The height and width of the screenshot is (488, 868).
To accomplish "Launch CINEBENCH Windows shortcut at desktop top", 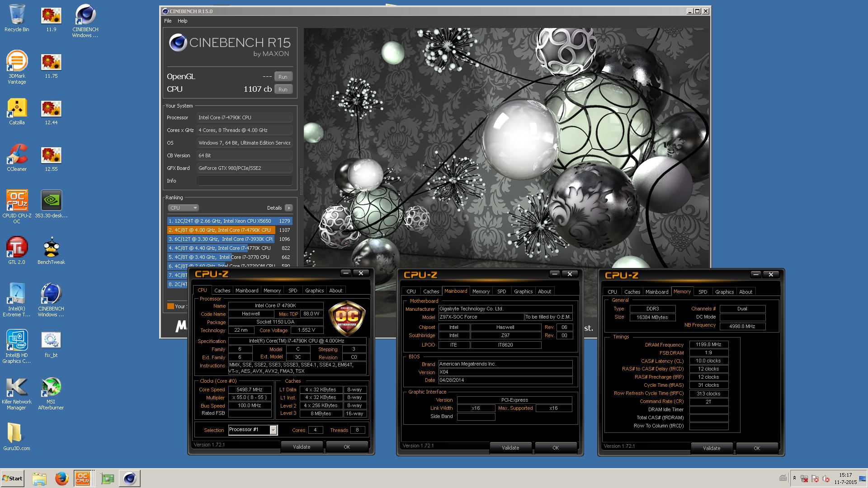I will point(85,21).
